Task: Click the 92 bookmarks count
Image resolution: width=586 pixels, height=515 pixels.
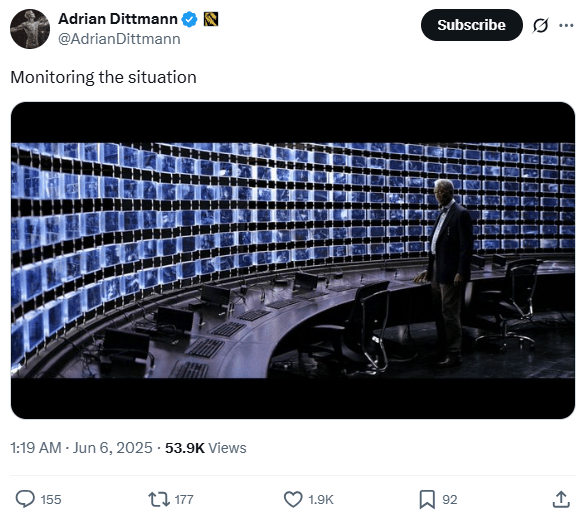Action: (450, 500)
